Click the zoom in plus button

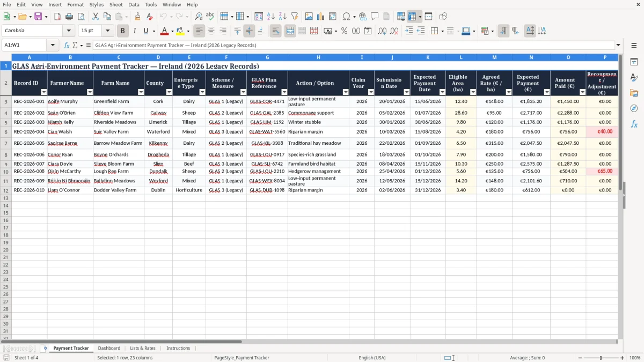tap(623, 358)
